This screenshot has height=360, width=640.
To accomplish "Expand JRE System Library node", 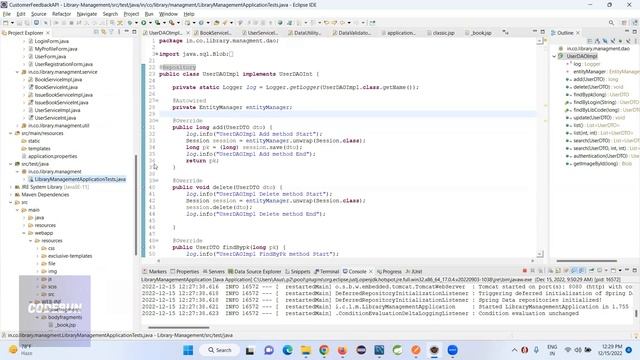I will click(11, 187).
